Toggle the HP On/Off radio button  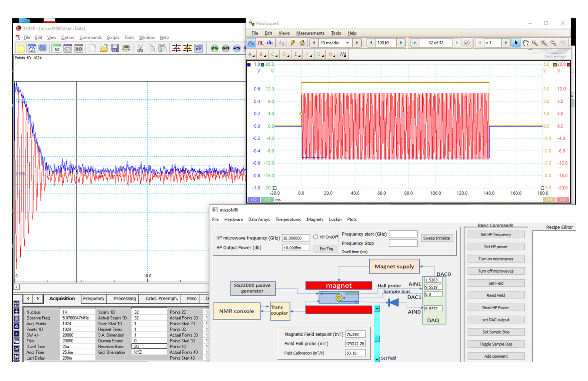315,237
